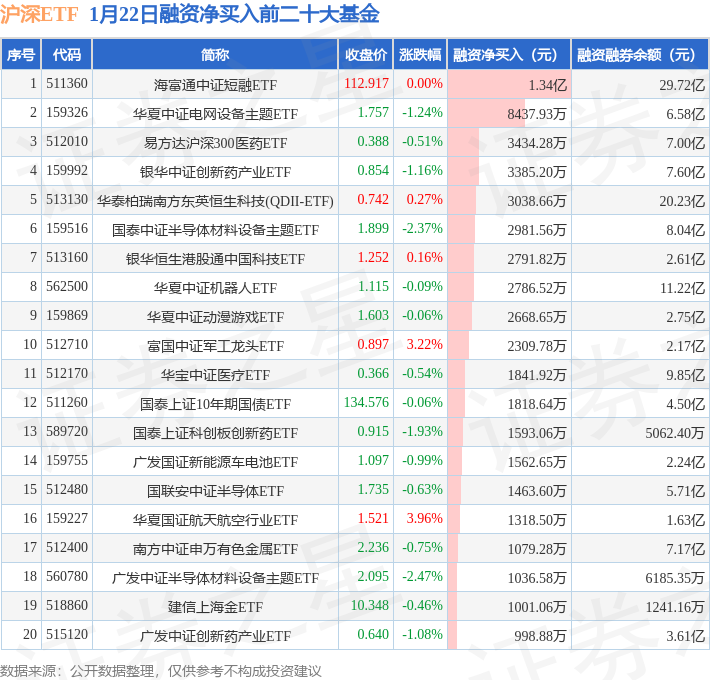The height and width of the screenshot is (680, 710).
Task: Click closing price 1.603
Action: click(373, 316)
